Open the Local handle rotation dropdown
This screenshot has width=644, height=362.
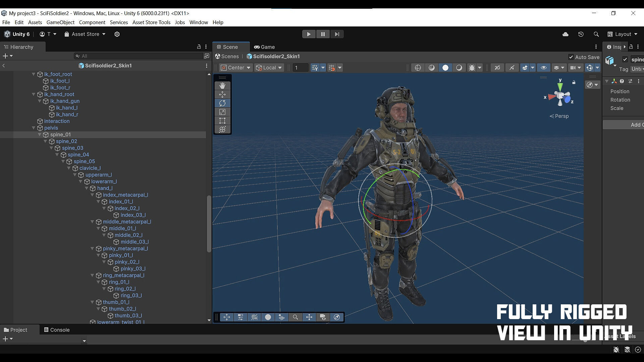point(269,68)
